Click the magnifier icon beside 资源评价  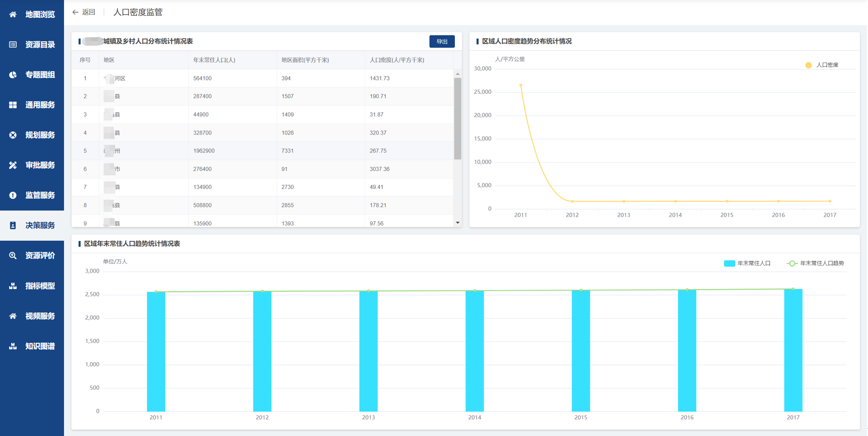pyautogui.click(x=13, y=255)
